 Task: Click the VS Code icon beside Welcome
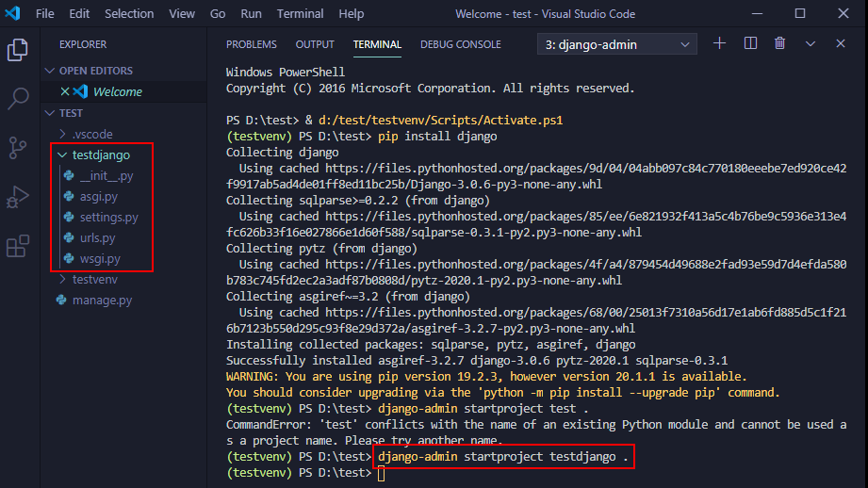pyautogui.click(x=81, y=91)
